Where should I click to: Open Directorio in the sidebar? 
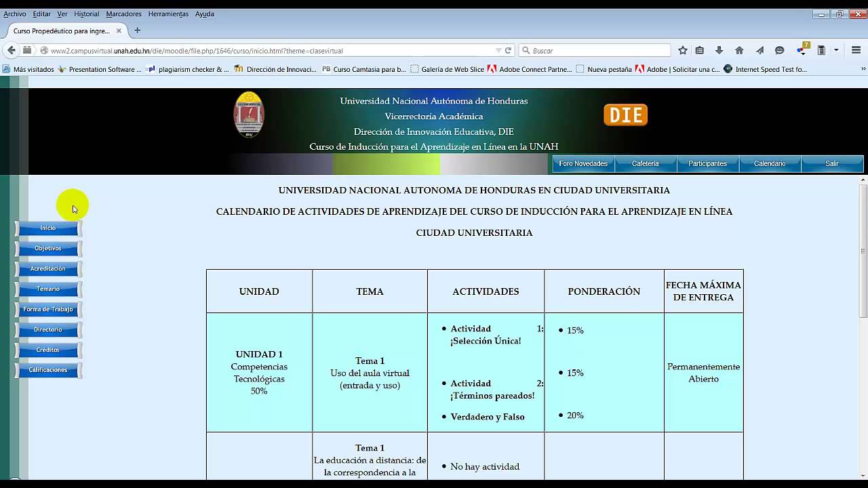click(47, 329)
